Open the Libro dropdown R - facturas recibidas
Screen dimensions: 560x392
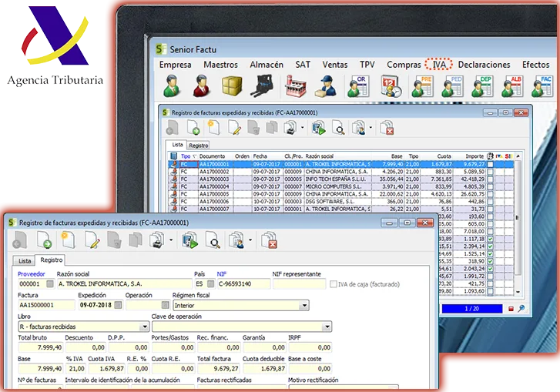[x=83, y=327]
